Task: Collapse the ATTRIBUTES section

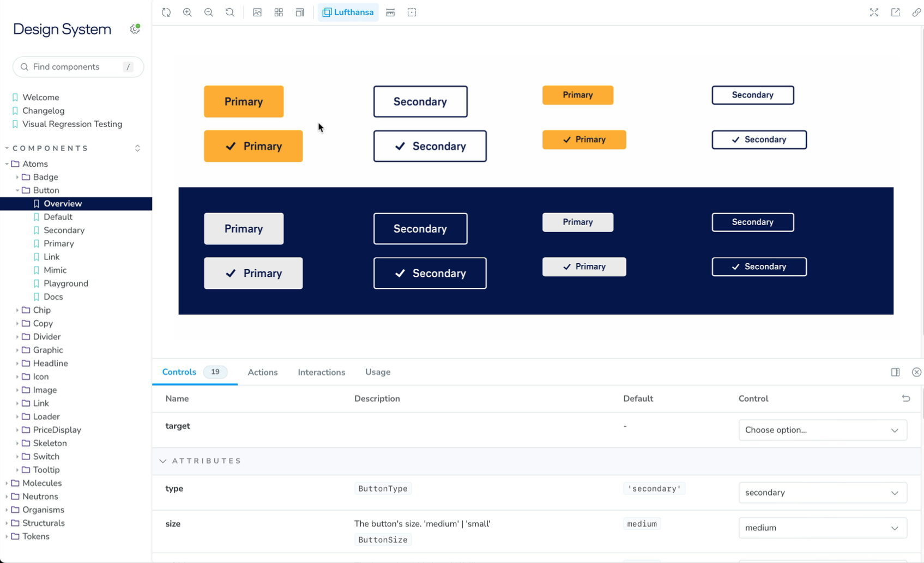Action: pos(163,461)
